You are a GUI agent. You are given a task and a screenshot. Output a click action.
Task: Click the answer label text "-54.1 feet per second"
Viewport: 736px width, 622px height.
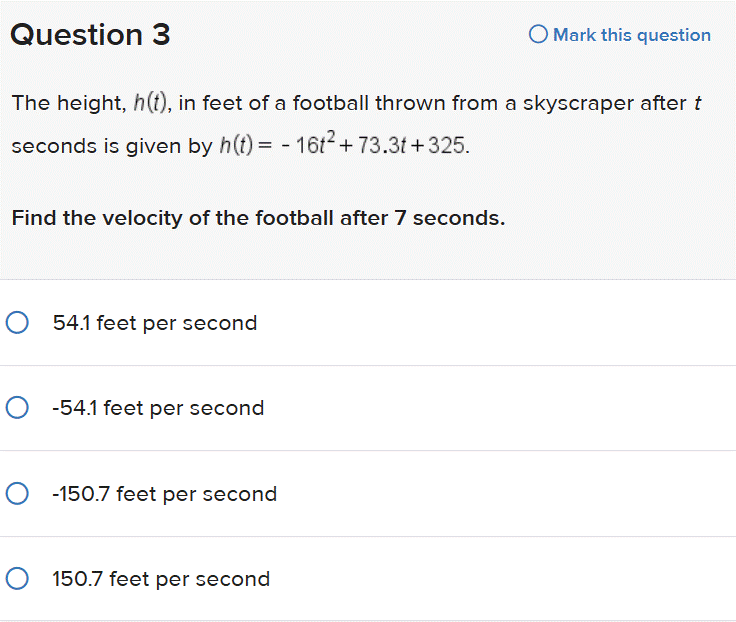tap(158, 408)
